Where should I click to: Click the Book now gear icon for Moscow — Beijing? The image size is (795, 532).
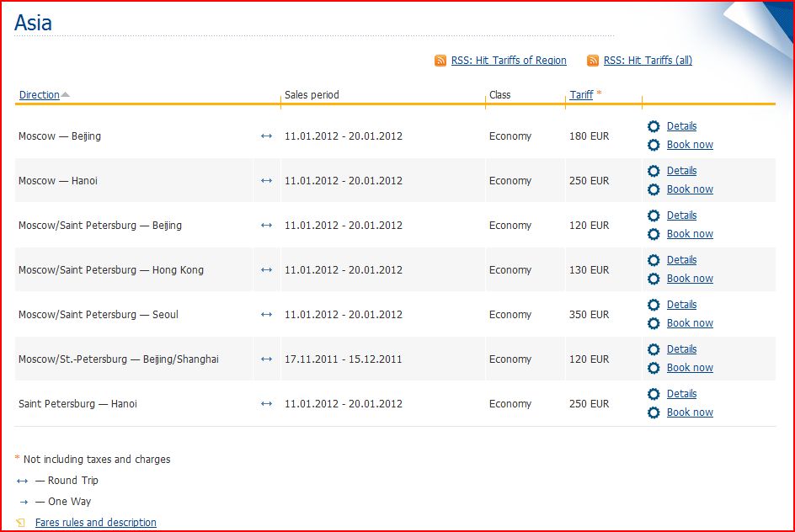pyautogui.click(x=654, y=145)
